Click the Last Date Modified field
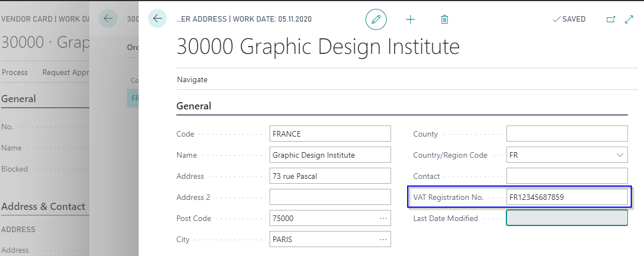Screen dimensions: 644x256 [x=567, y=218]
